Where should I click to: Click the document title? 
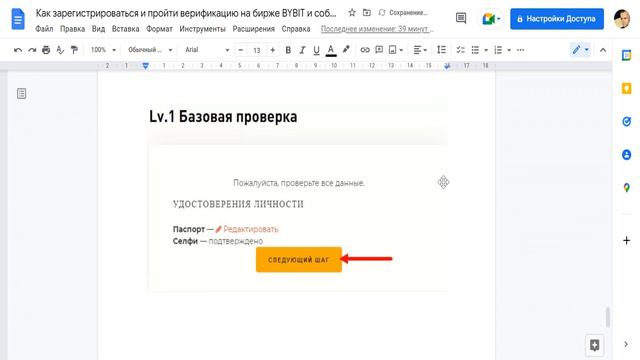186,13
